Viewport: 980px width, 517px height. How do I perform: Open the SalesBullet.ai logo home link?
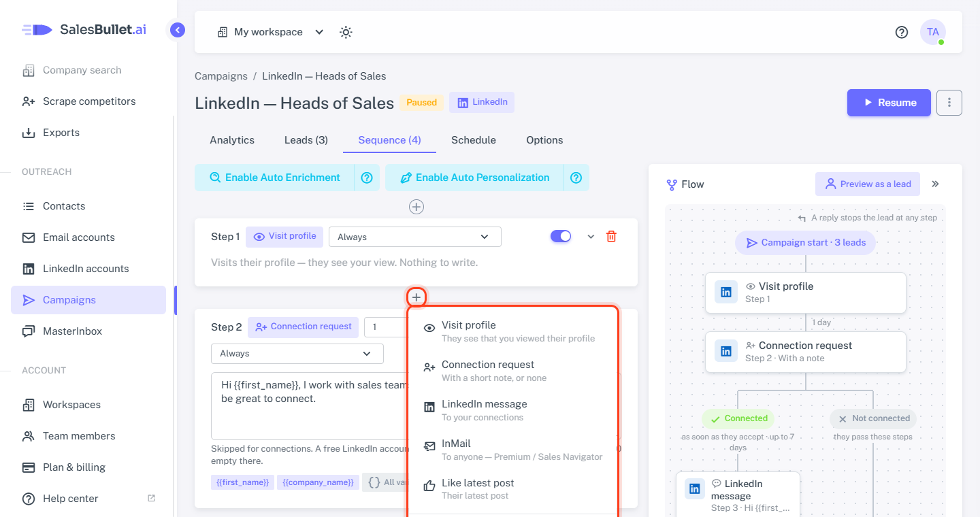pyautogui.click(x=84, y=29)
